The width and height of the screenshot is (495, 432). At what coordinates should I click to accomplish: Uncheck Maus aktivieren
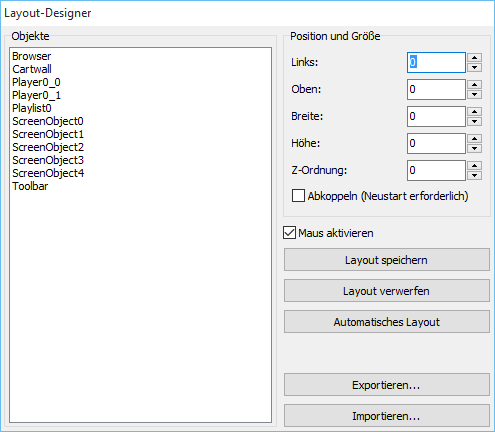click(289, 233)
